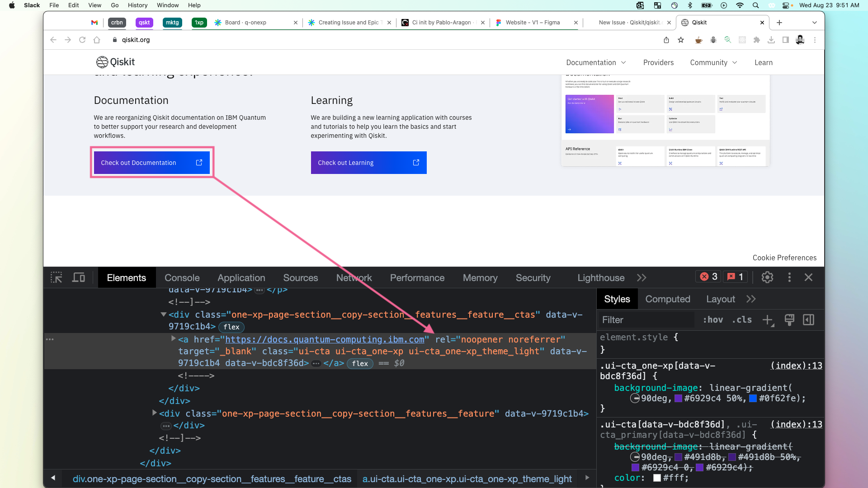This screenshot has height=488, width=868.
Task: Toggle the flex badge on the anchor element
Action: 360,363
